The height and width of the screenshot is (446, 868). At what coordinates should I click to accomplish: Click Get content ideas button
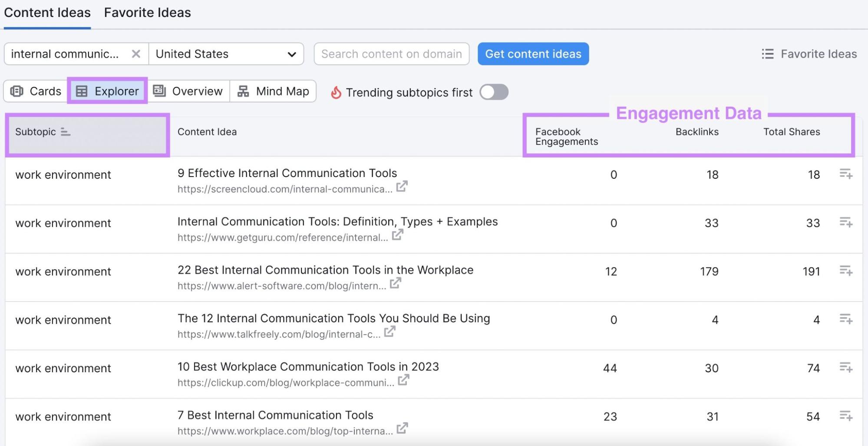tap(533, 54)
